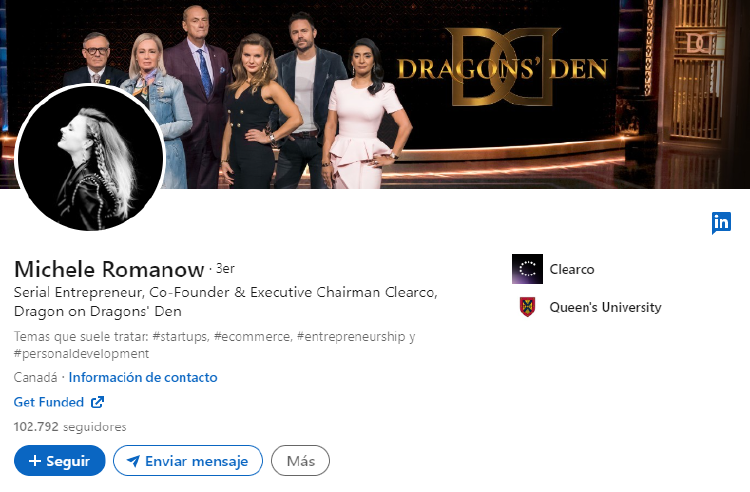This screenshot has height=492, width=750.
Task: Click the Michele Romanow name heading
Action: [x=109, y=269]
